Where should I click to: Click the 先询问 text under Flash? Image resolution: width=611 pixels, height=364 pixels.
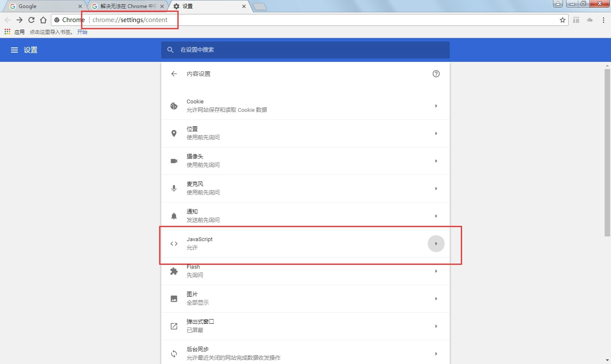[195, 275]
